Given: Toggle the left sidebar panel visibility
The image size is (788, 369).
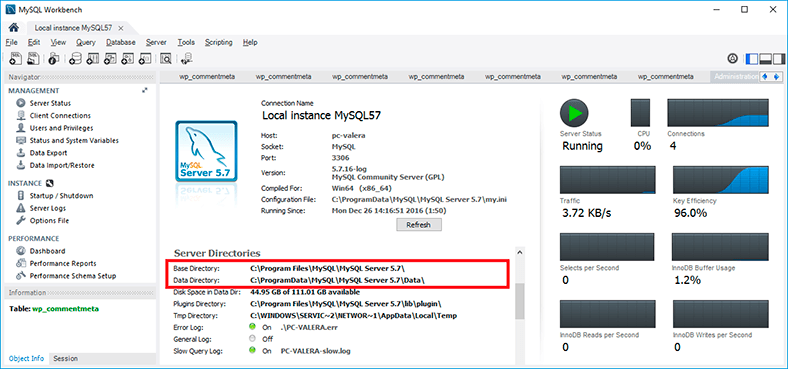Looking at the screenshot, I should click(752, 59).
